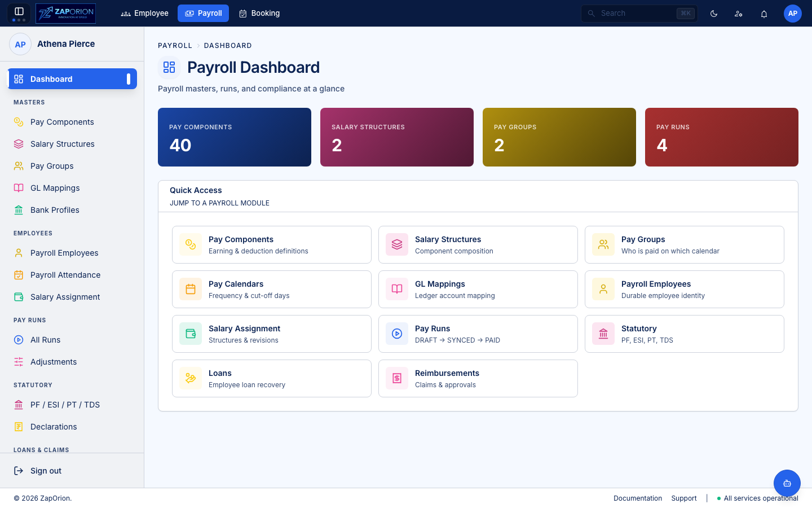Open Salary Structures sidebar item
Screen dimensions: 812x508
pyautogui.click(x=72, y=144)
